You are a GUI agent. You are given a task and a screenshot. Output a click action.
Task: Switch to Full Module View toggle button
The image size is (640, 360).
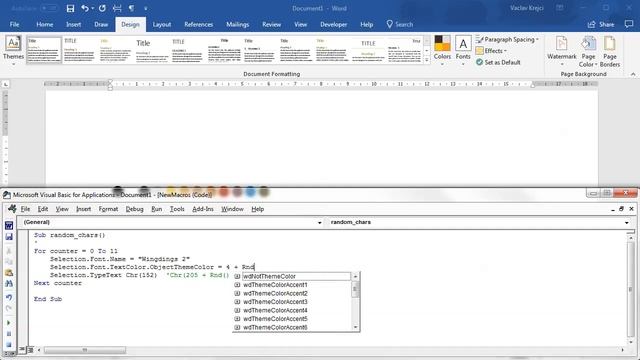pyautogui.click(x=31, y=350)
